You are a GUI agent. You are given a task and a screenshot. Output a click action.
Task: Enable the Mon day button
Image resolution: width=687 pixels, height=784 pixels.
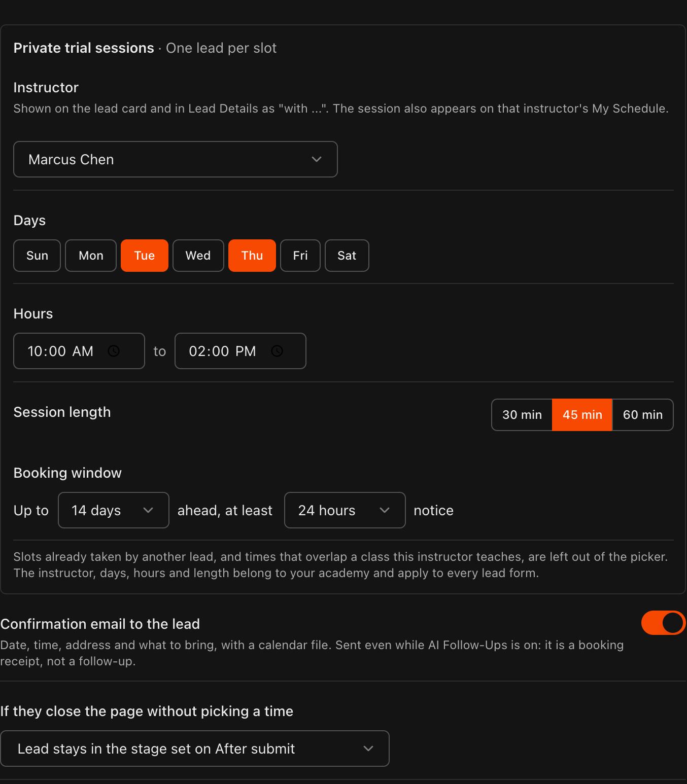point(91,256)
